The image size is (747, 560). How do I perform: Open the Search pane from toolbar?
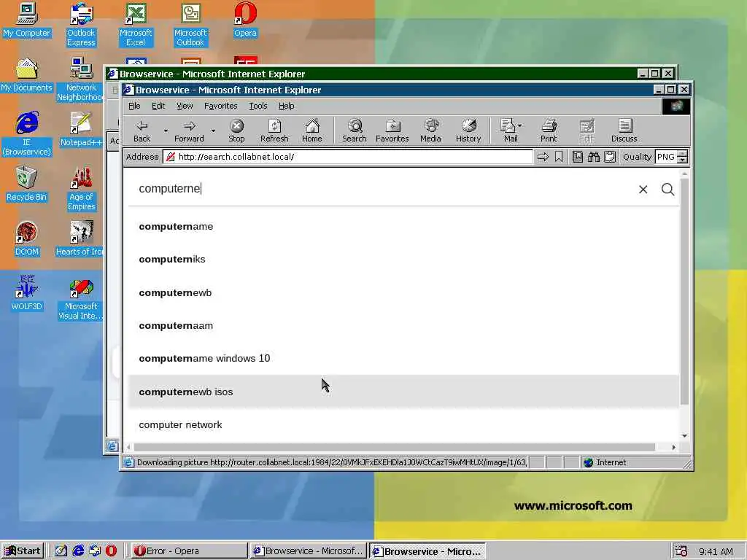[355, 131]
